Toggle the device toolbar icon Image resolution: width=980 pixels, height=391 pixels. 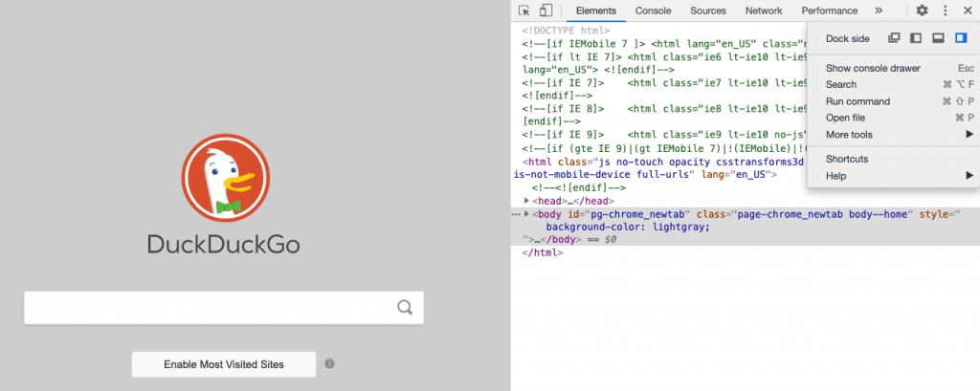coord(546,11)
